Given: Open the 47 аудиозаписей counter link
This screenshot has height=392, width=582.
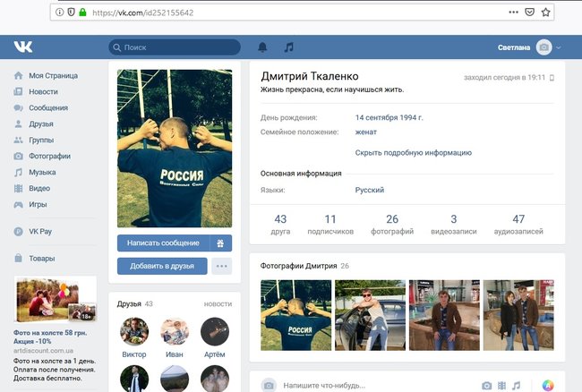Looking at the screenshot, I should pos(518,224).
